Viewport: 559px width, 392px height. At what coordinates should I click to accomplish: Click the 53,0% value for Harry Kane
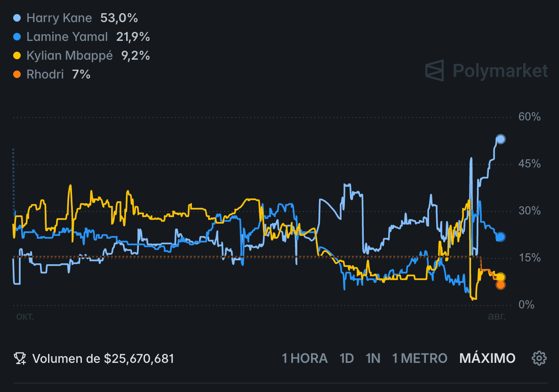119,18
